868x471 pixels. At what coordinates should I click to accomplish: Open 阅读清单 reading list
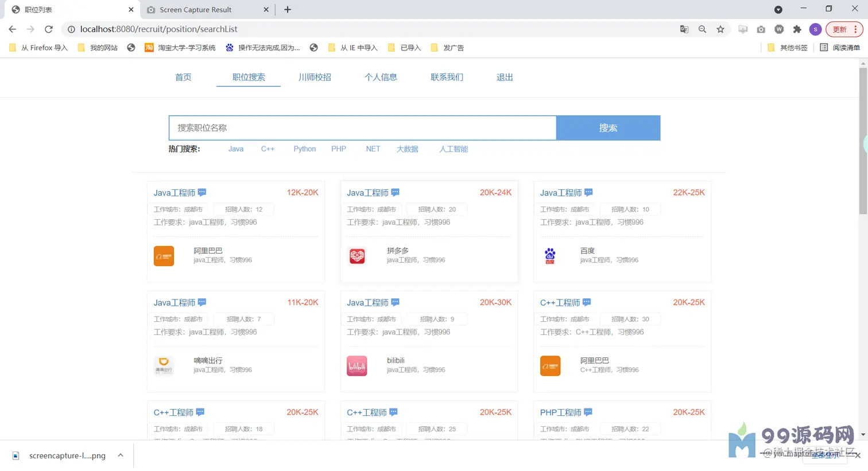point(840,48)
